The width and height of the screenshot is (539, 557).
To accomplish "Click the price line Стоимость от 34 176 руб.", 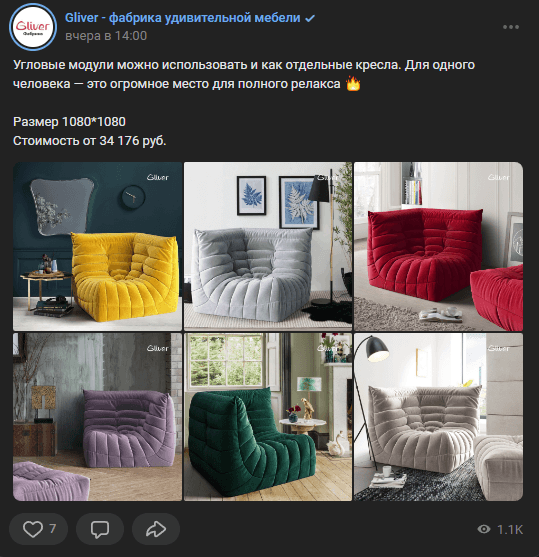I will [x=90, y=141].
